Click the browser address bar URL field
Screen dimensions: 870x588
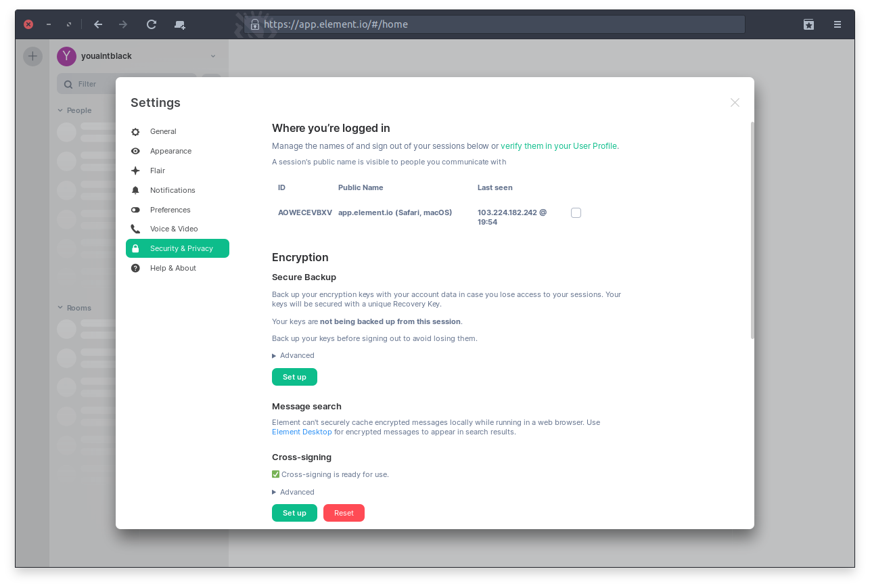point(501,24)
